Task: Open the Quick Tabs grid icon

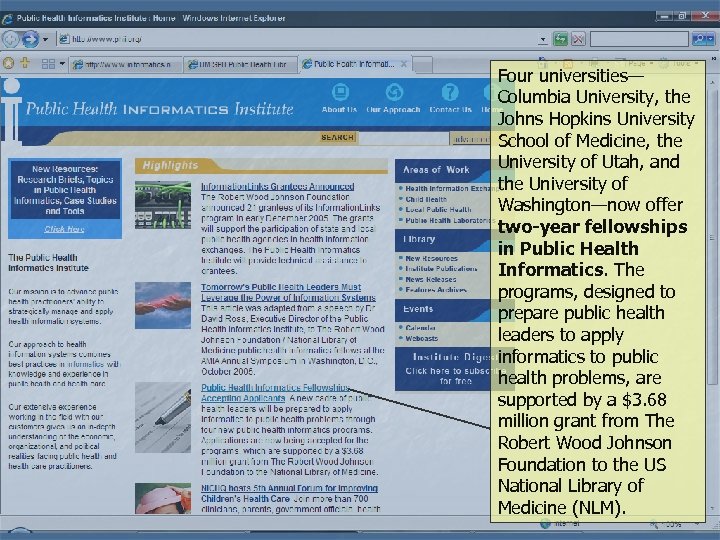Action: (48, 64)
